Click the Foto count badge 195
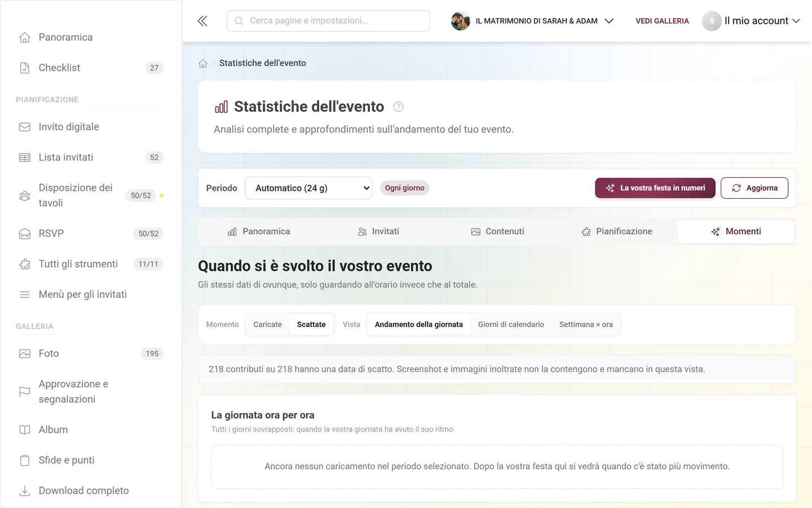The width and height of the screenshot is (812, 508). [152, 354]
